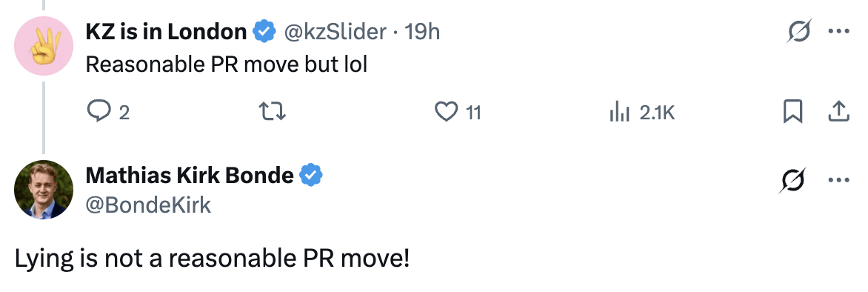Bookmark KZ is in London's tweet
The image size is (868, 292).
tap(792, 113)
